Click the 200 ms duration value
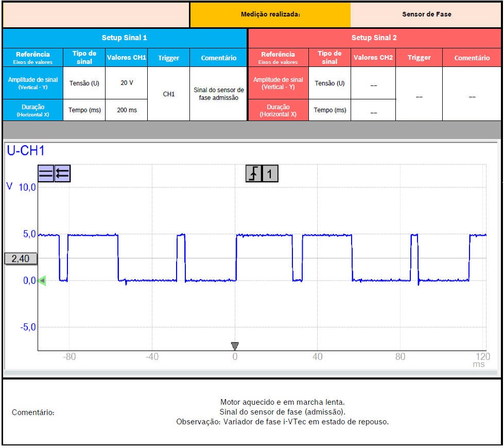 127,110
